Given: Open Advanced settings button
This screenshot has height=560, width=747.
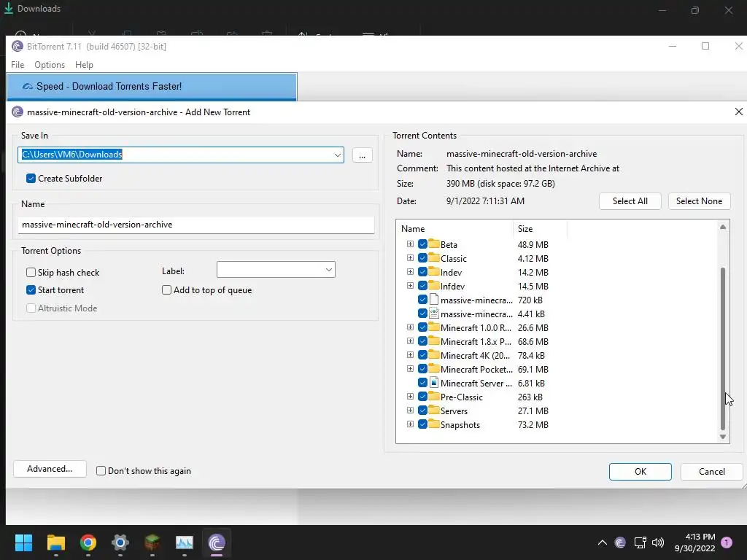Looking at the screenshot, I should pos(50,469).
